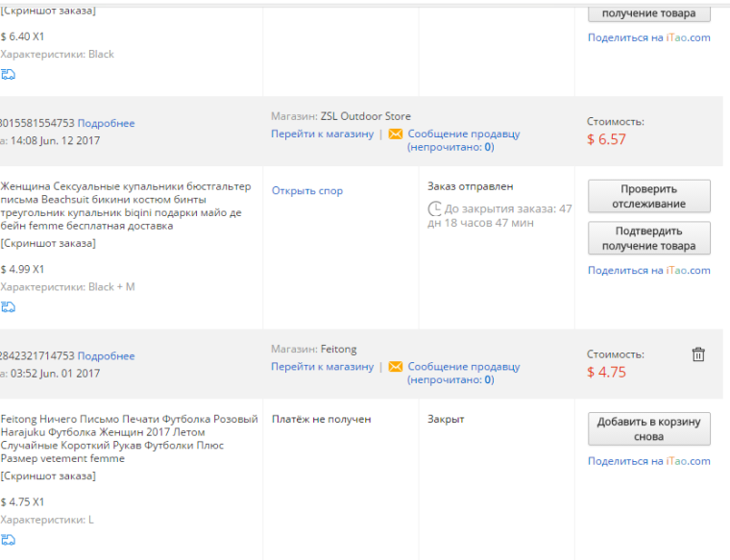Check tracking for the shipped order

(649, 196)
